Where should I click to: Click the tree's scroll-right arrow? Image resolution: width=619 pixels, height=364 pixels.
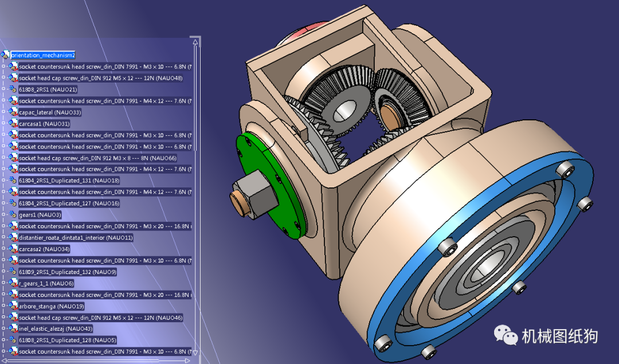(x=187, y=361)
